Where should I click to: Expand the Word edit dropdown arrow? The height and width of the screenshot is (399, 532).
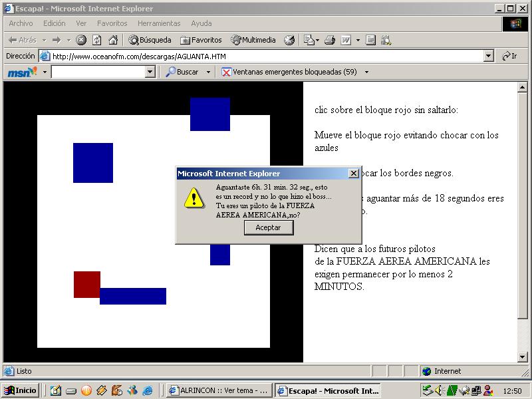tap(358, 40)
